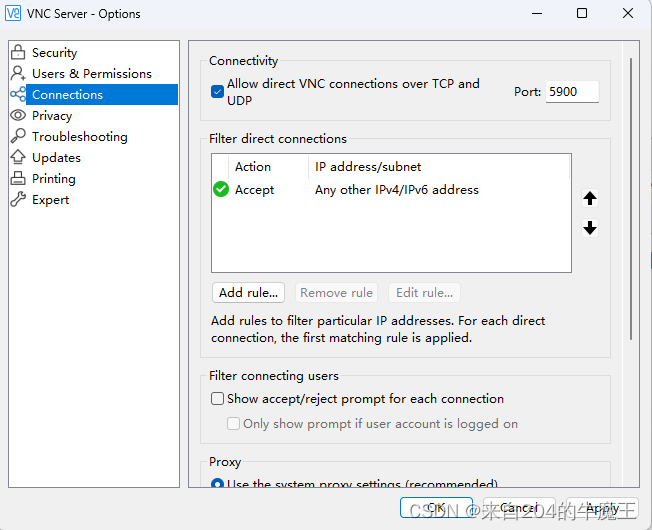This screenshot has height=530, width=652.
Task: Click the Users & Permissions person icon
Action: click(x=18, y=74)
